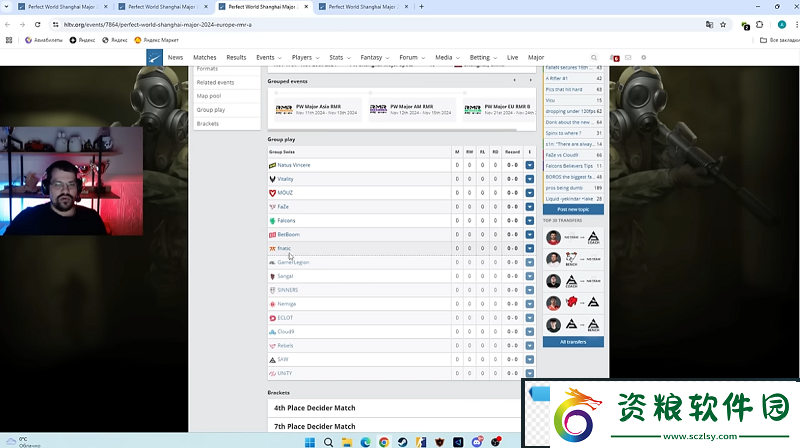This screenshot has width=800, height=448.
Task: Open the Media dropdown menu
Action: (447, 58)
